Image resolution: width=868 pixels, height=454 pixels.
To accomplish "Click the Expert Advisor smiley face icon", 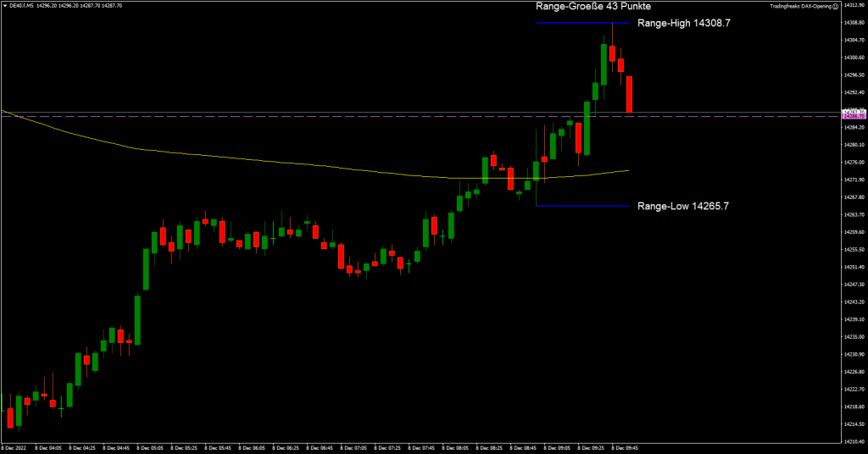I will [836, 5].
